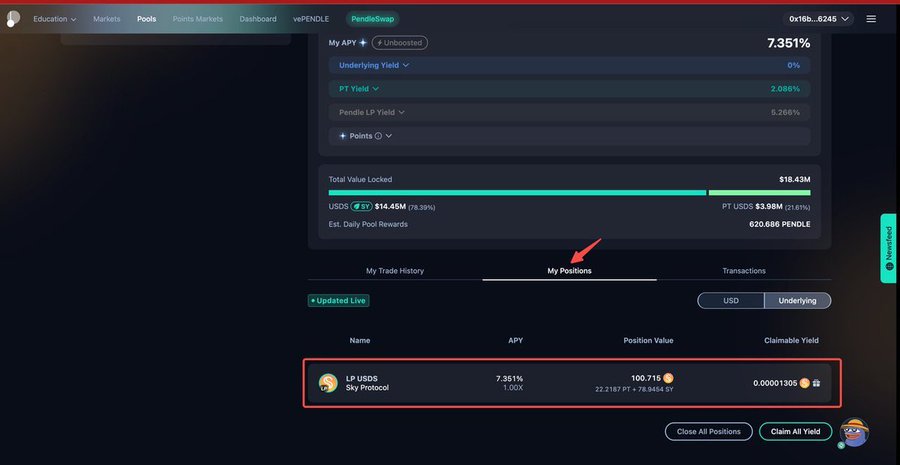The height and width of the screenshot is (465, 900).
Task: Click the Claim All Yield button
Action: pyautogui.click(x=795, y=431)
